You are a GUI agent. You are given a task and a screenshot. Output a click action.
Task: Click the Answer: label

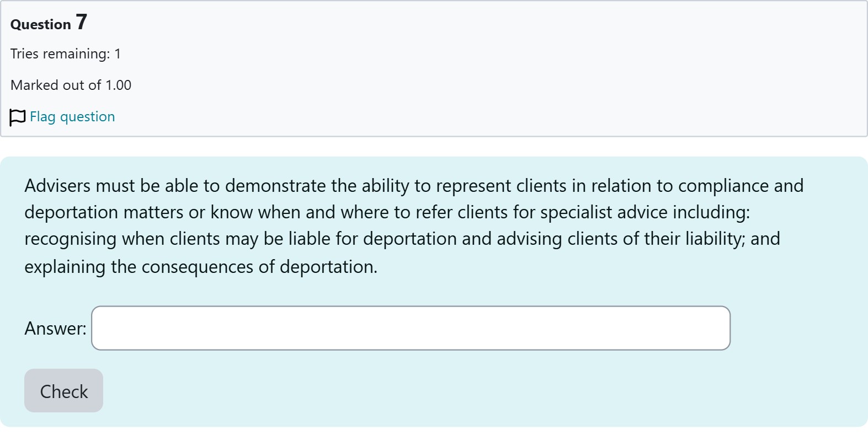click(x=55, y=329)
